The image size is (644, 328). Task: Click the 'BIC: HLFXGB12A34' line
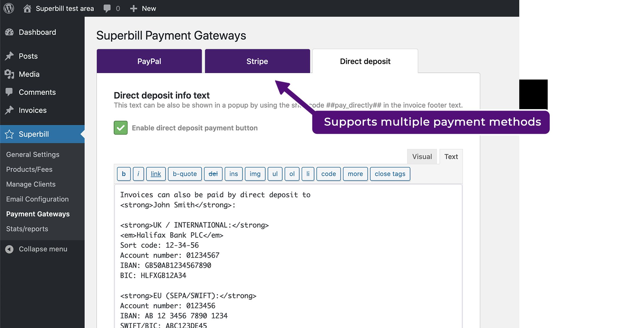[153, 275]
